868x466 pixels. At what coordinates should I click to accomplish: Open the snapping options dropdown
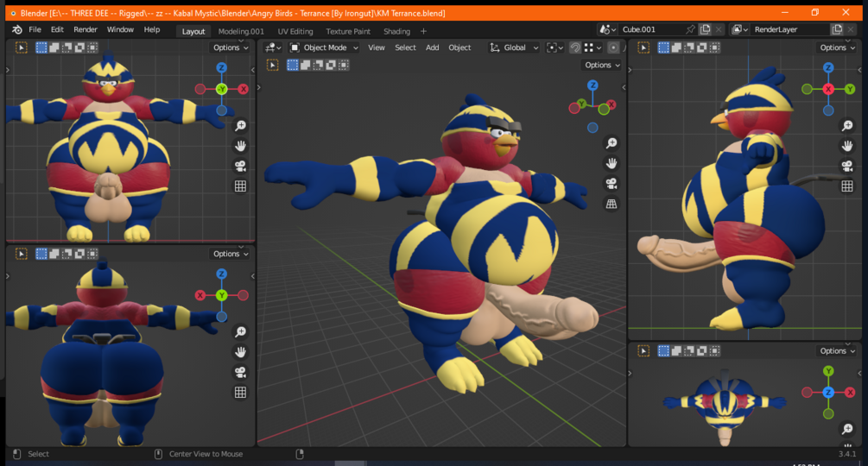(x=592, y=47)
